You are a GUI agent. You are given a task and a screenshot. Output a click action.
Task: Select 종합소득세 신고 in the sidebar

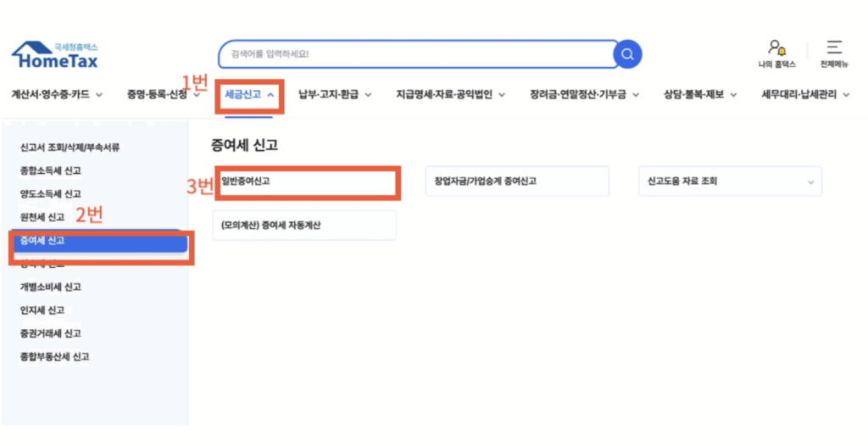(51, 170)
